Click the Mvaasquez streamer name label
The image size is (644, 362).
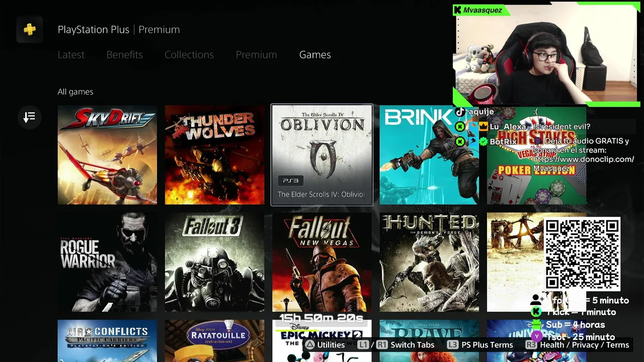(482, 10)
